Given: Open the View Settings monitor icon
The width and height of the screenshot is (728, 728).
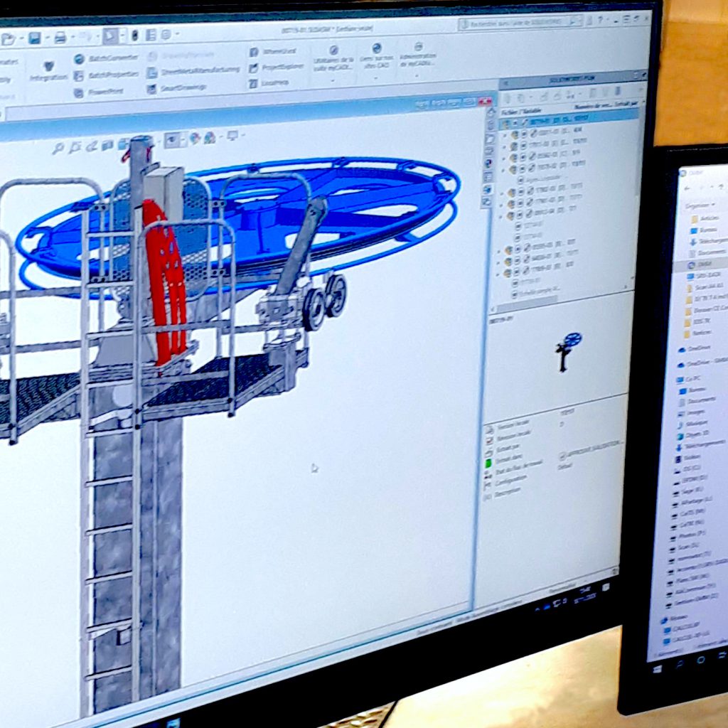Looking at the screenshot, I should (x=232, y=135).
